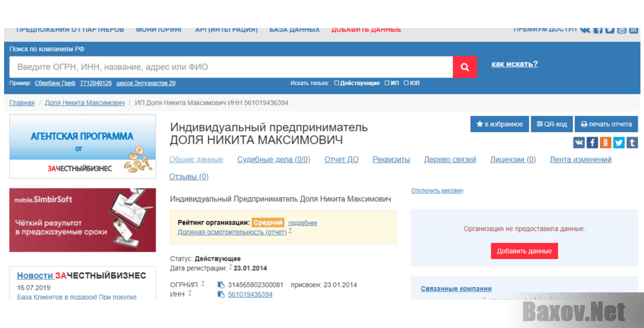
Task: Open the Дерево связей tab
Action: click(450, 160)
